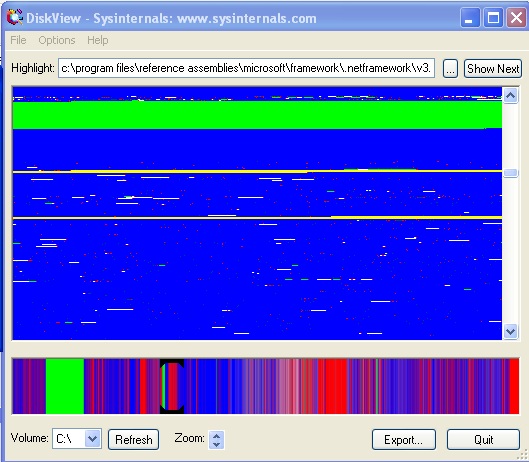
Task: Close the DiskView window
Action: (x=516, y=18)
